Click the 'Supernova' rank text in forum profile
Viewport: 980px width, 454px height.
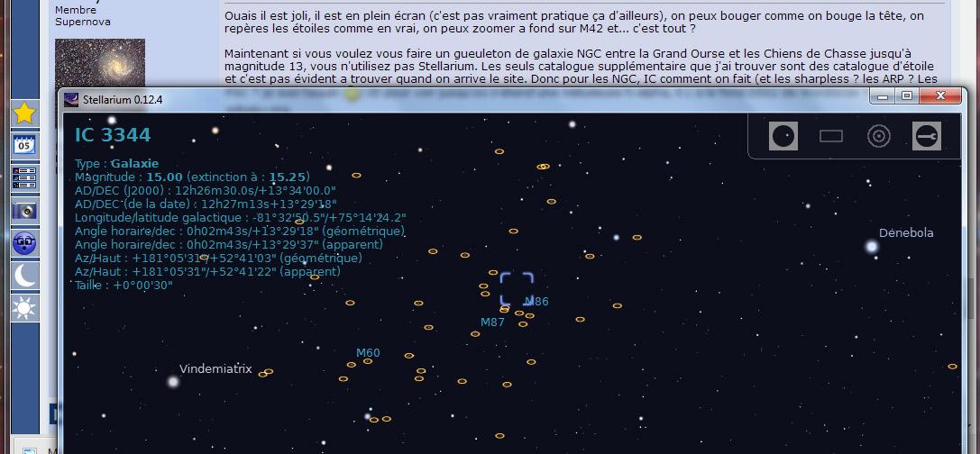coord(83,22)
